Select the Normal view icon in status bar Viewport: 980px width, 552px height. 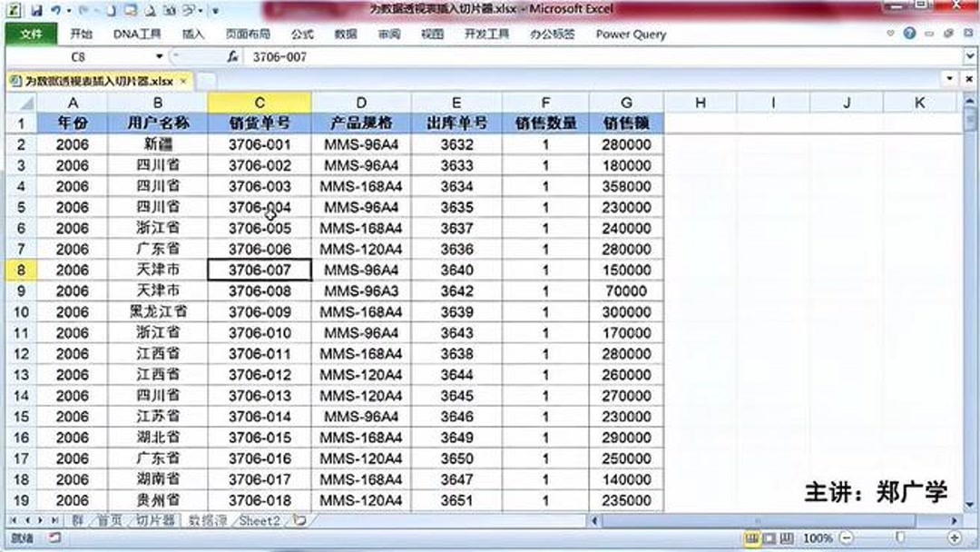(x=753, y=537)
